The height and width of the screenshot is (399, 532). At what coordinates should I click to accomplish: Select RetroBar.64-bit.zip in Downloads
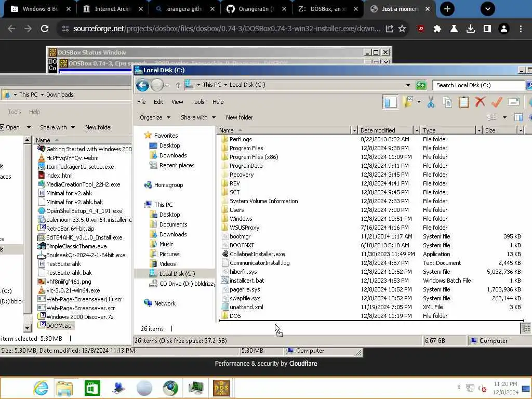pos(66,229)
